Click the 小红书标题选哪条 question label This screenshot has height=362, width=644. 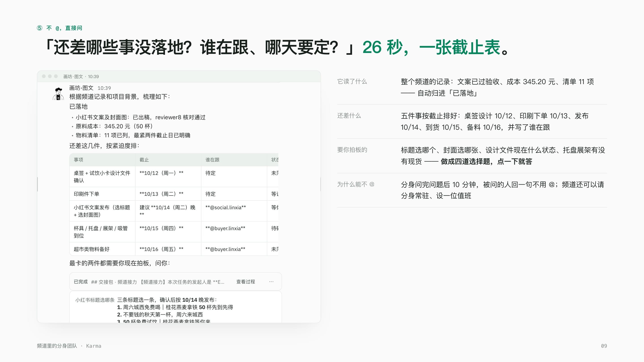95,300
